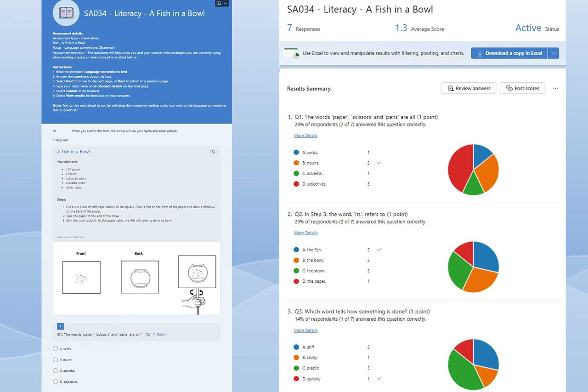Click the '* Required' note

tap(60, 140)
